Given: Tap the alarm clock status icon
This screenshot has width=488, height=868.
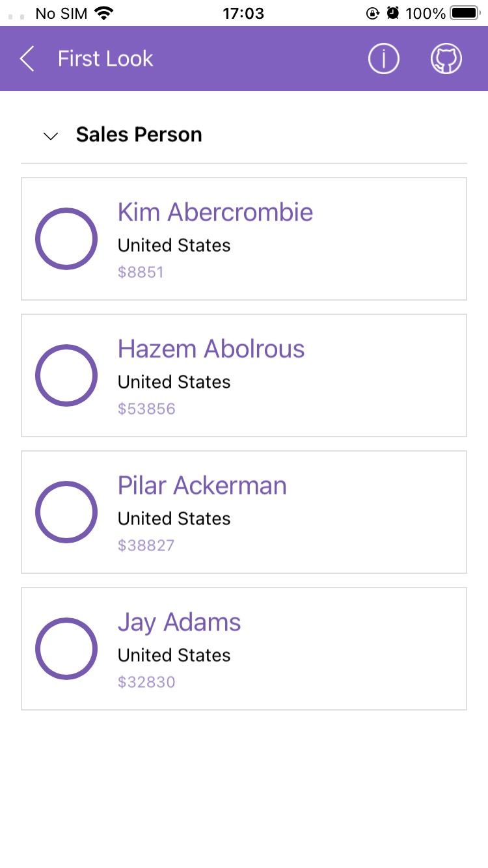Looking at the screenshot, I should (x=392, y=13).
